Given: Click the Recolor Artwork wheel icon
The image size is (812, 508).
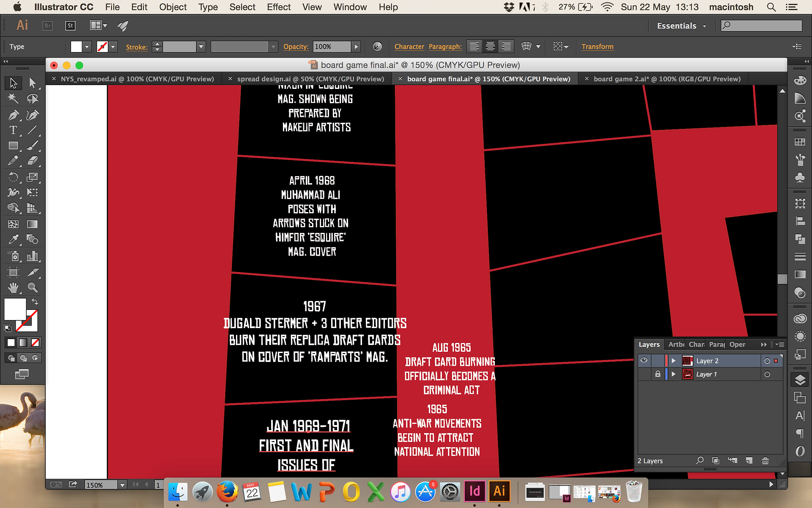Looking at the screenshot, I should (x=377, y=47).
